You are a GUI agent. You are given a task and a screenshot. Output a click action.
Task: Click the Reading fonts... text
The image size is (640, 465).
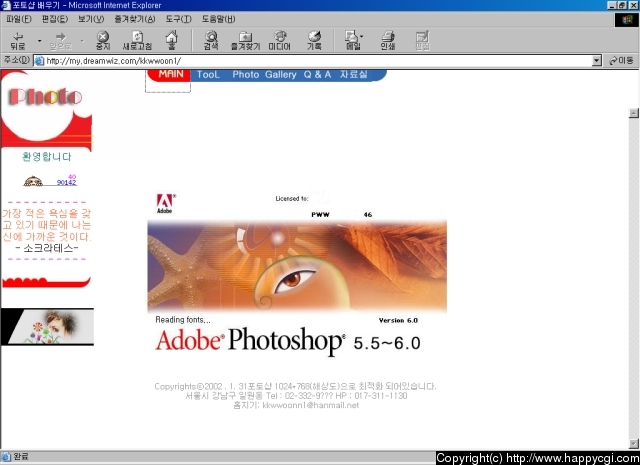[183, 320]
